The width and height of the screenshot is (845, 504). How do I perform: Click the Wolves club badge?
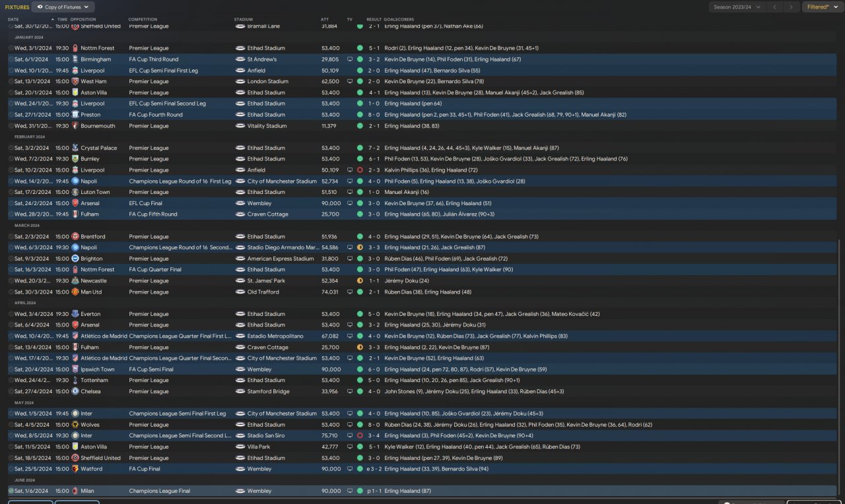[75, 425]
